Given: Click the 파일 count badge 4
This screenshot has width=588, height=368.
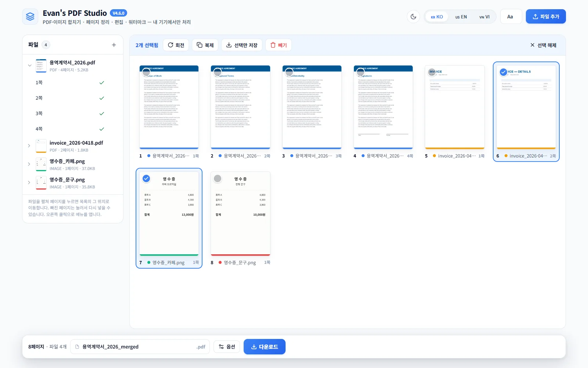Looking at the screenshot, I should click(x=46, y=45).
